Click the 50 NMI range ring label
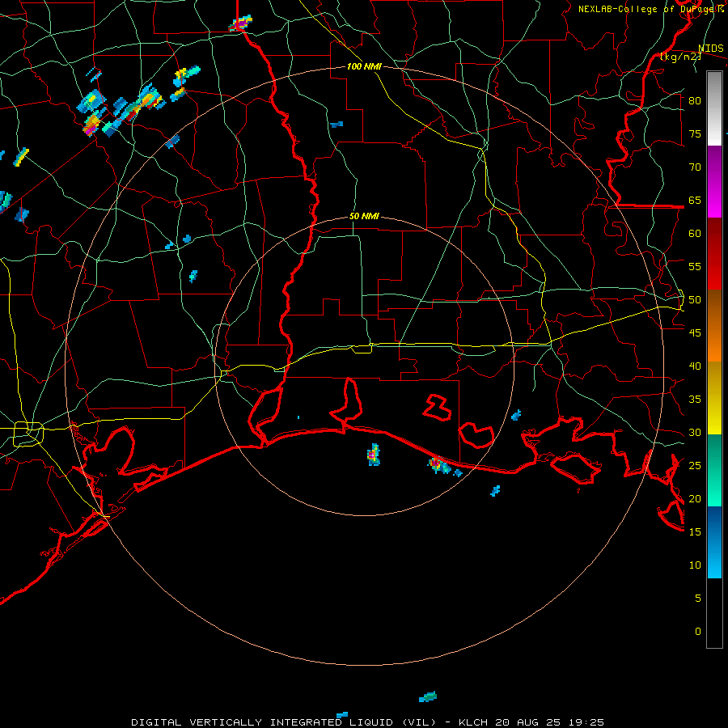The width and height of the screenshot is (728, 728). (364, 216)
